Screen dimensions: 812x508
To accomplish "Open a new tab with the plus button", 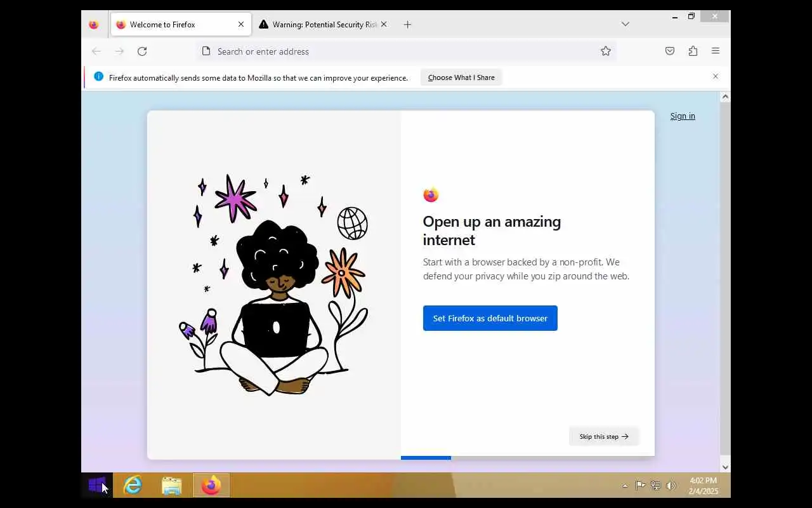I will tap(407, 25).
